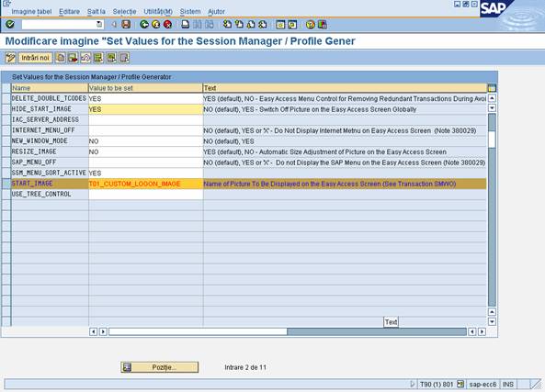The image size is (545, 392).
Task: Select row marker for SSM_MENU_SORT_ACTIVE
Action: point(6,173)
